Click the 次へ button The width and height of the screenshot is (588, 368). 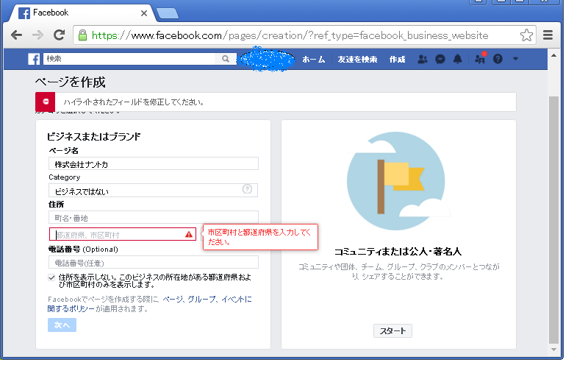(x=62, y=325)
